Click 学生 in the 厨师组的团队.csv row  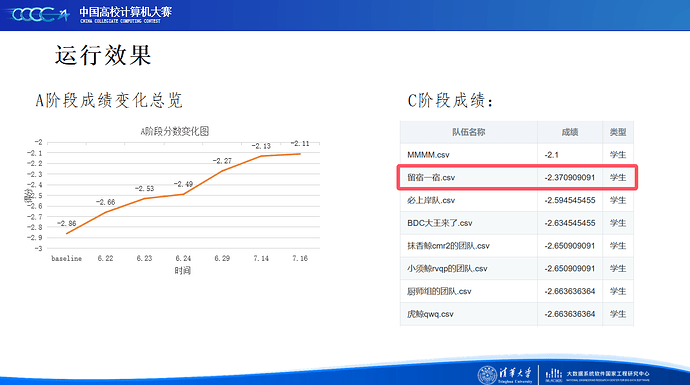coord(618,291)
